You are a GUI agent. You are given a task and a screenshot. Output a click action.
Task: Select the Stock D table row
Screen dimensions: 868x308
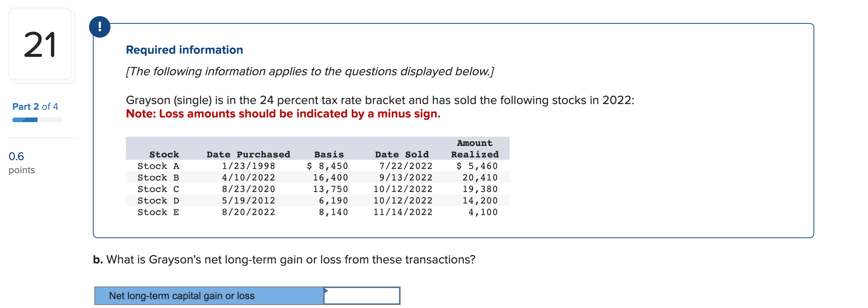318,200
